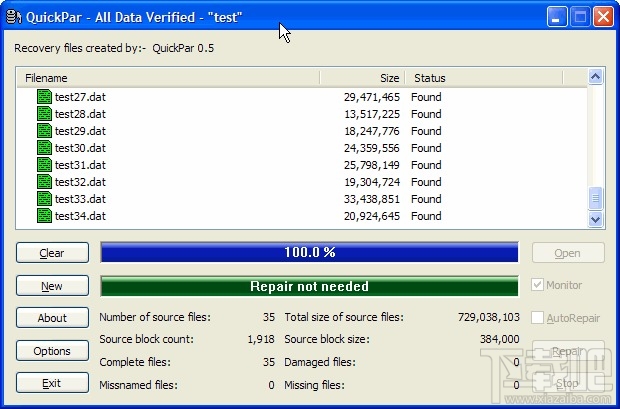Screen dimensions: 620x409
Task: Click the 100.0 % verification progress bar
Action: 309,252
